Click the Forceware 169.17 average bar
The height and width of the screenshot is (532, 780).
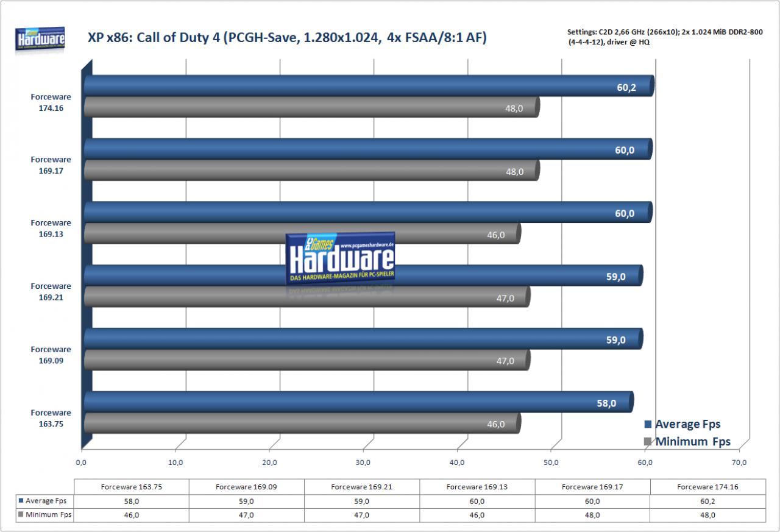368,149
